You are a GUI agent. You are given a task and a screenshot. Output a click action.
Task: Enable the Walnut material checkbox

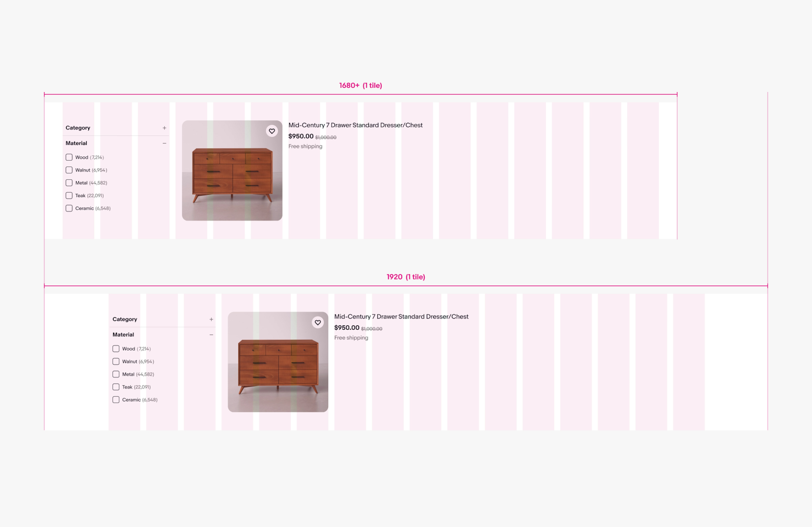pos(69,170)
